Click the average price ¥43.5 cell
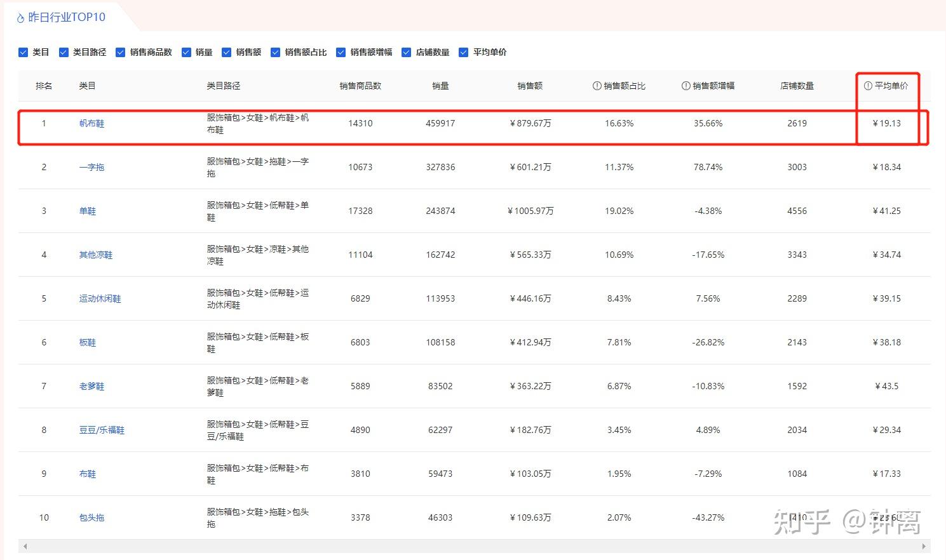The width and height of the screenshot is (946, 560). pos(887,386)
